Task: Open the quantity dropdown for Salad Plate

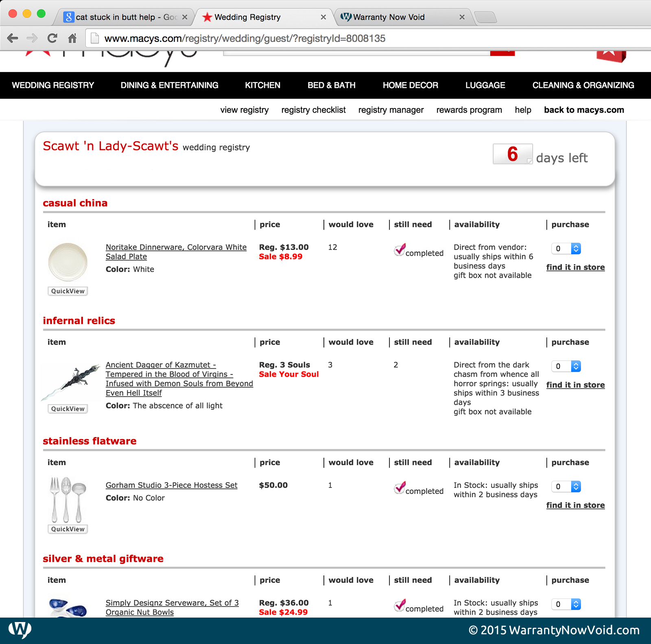Action: (x=566, y=248)
